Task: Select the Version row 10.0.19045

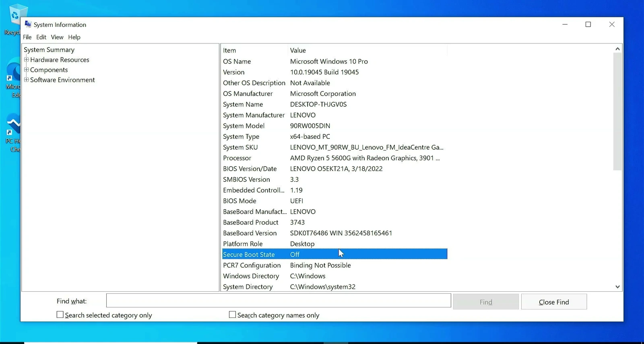Action: click(x=335, y=72)
